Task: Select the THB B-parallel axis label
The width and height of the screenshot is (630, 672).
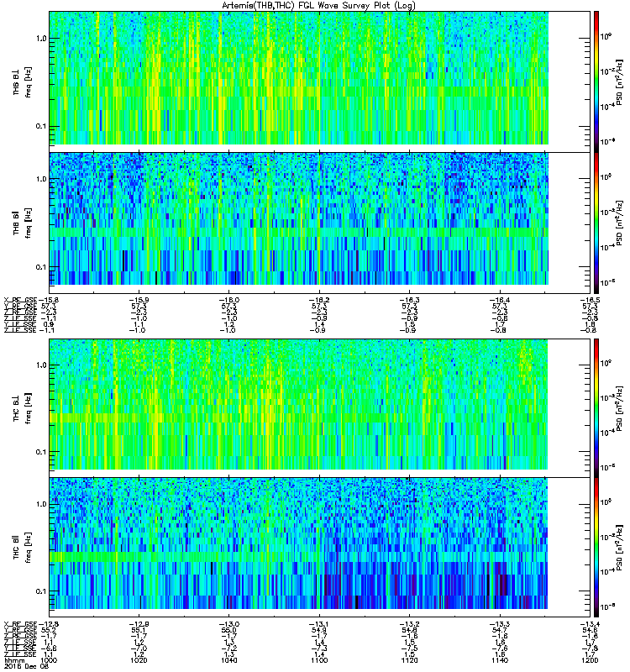Action: pos(16,225)
